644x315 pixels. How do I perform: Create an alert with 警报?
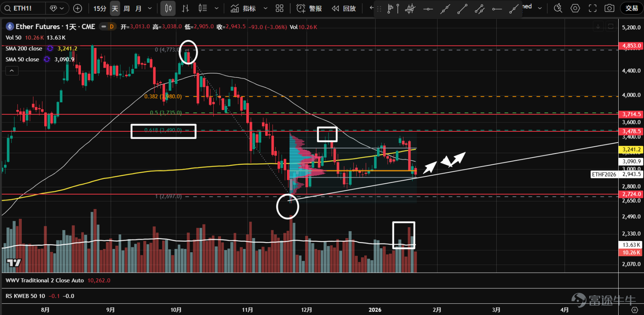click(309, 8)
